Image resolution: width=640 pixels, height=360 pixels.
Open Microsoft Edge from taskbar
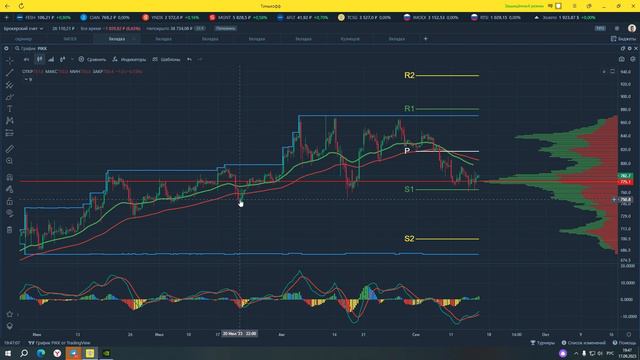(x=41, y=353)
